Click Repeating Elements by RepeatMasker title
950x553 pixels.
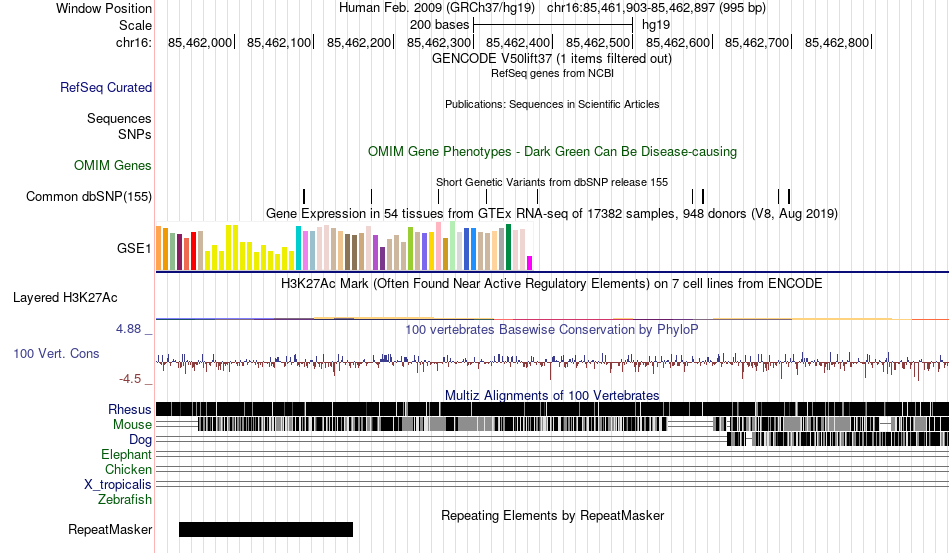click(552, 515)
